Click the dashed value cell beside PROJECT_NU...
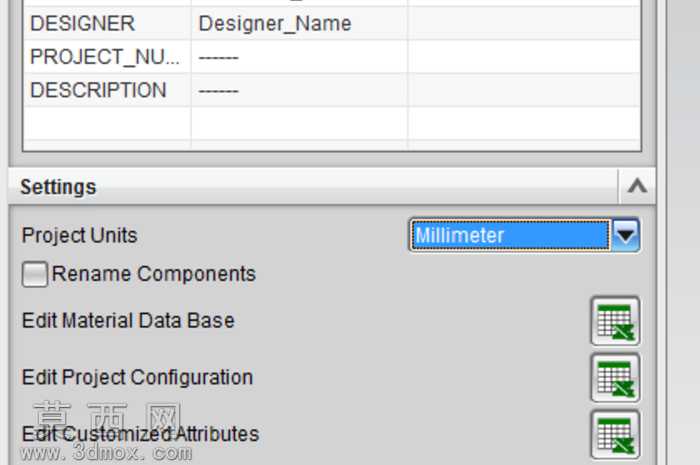The image size is (700, 465). click(x=299, y=57)
